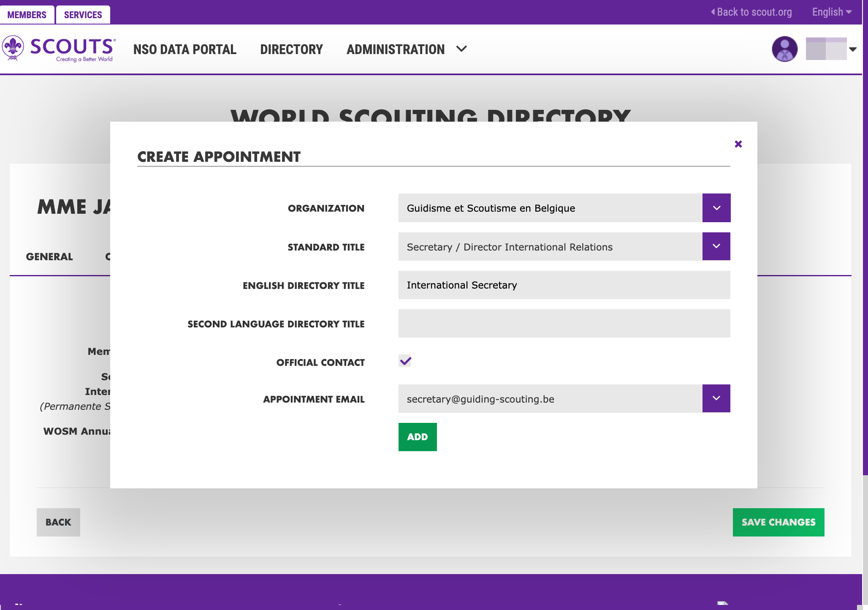Click the Administration menu label
The height and width of the screenshot is (610, 868).
(x=396, y=49)
